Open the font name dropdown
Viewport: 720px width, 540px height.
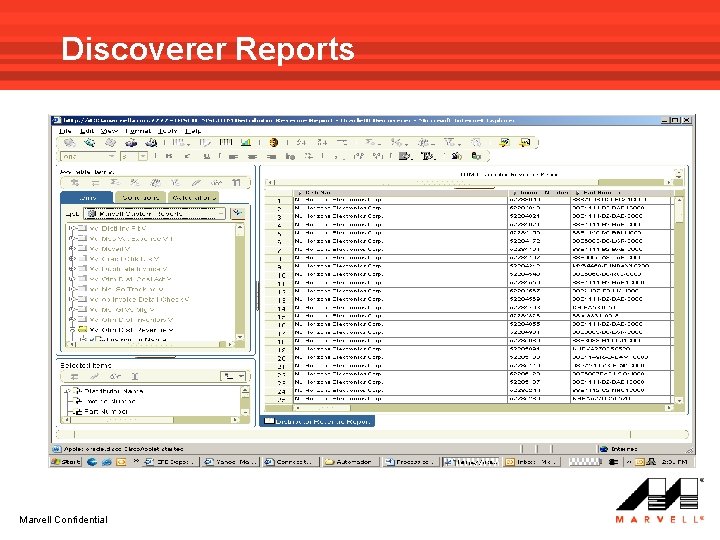pos(111,157)
